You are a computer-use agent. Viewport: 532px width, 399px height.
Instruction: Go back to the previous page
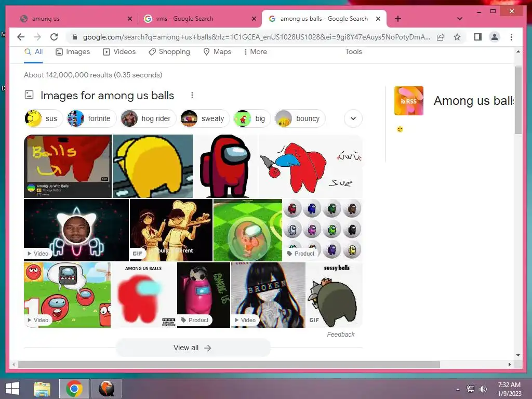(x=21, y=37)
